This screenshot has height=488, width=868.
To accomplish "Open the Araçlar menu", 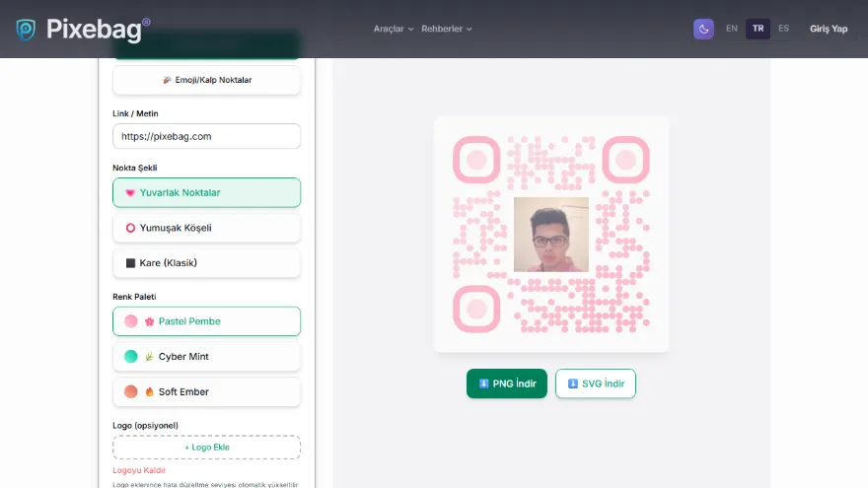I will point(393,29).
